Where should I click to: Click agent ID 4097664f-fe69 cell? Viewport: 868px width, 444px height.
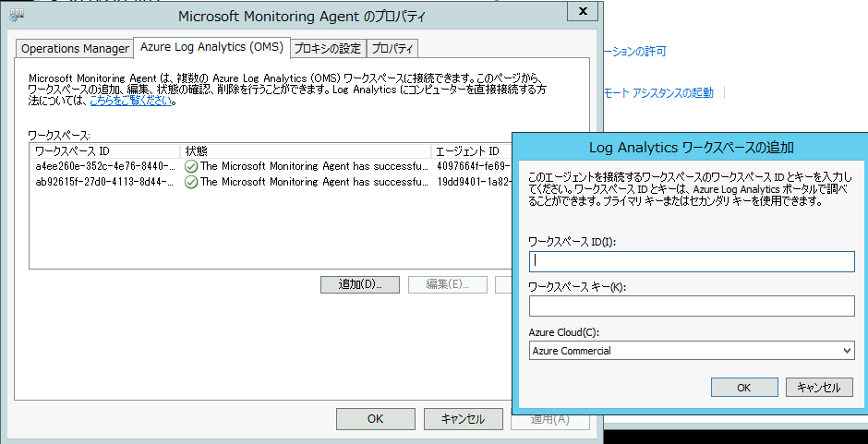tap(474, 166)
